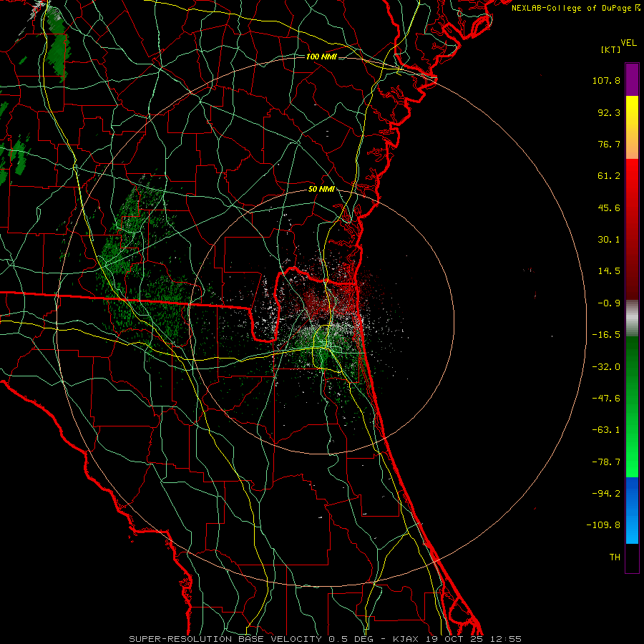Image resolution: width=644 pixels, height=644 pixels.
Task: Select the -109.8 legend value
Action: (603, 525)
